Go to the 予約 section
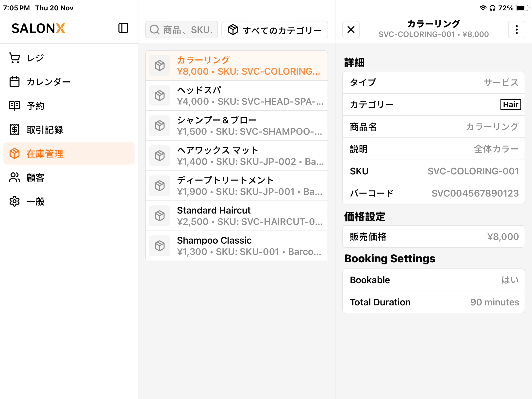This screenshot has height=399, width=532. 69,106
